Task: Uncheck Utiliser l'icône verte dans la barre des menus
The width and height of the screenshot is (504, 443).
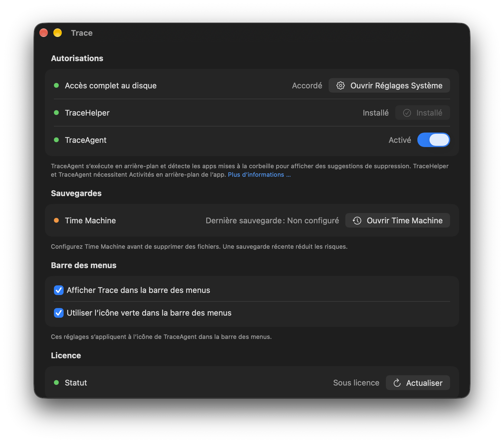Action: click(59, 313)
